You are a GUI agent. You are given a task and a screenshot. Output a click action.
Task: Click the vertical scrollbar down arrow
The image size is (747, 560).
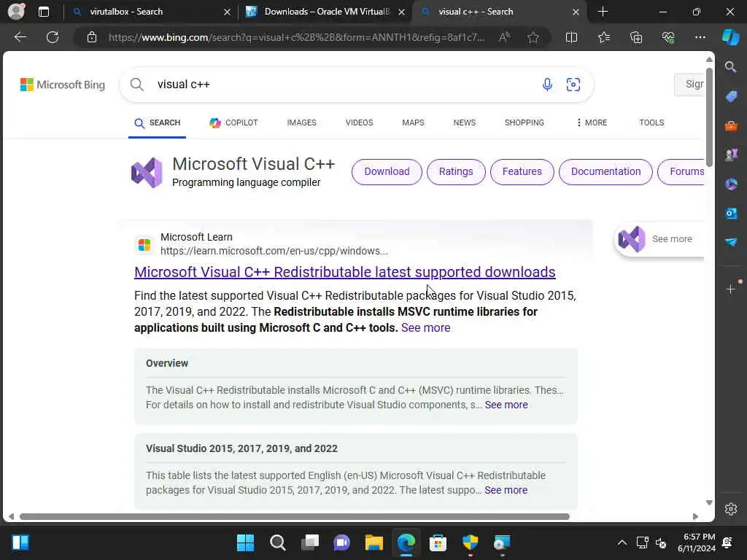[709, 503]
